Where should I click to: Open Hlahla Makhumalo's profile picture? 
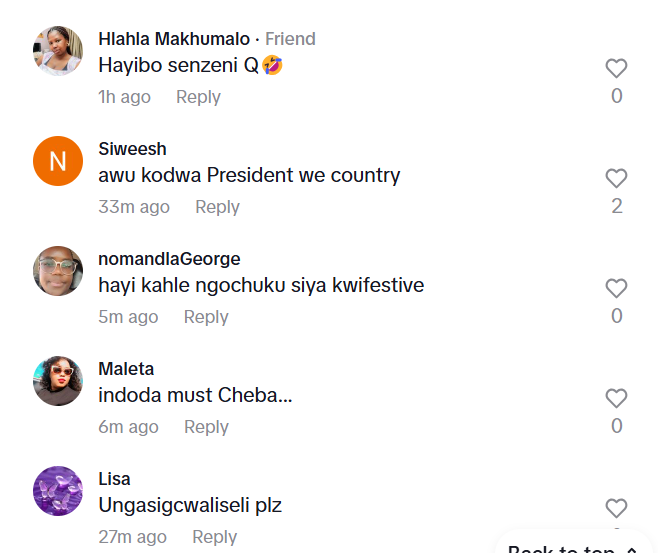[58, 51]
